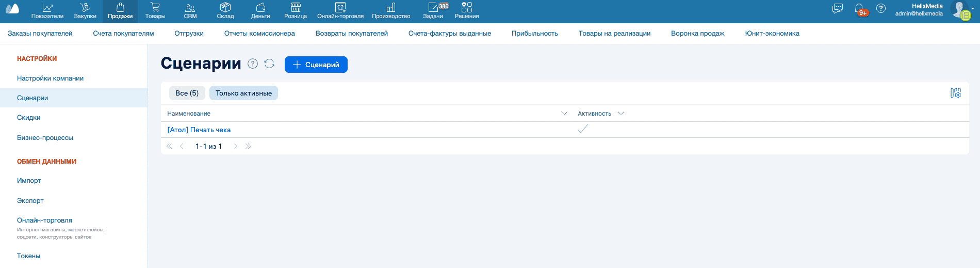Viewport: 980px width, 268px height.
Task: Open the table column settings icon
Action: click(x=955, y=93)
